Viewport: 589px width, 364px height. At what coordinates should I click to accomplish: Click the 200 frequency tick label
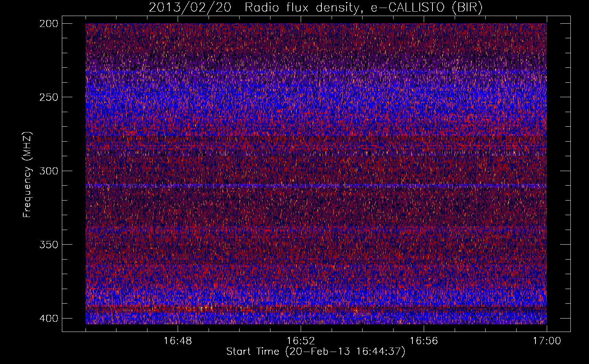(x=48, y=24)
